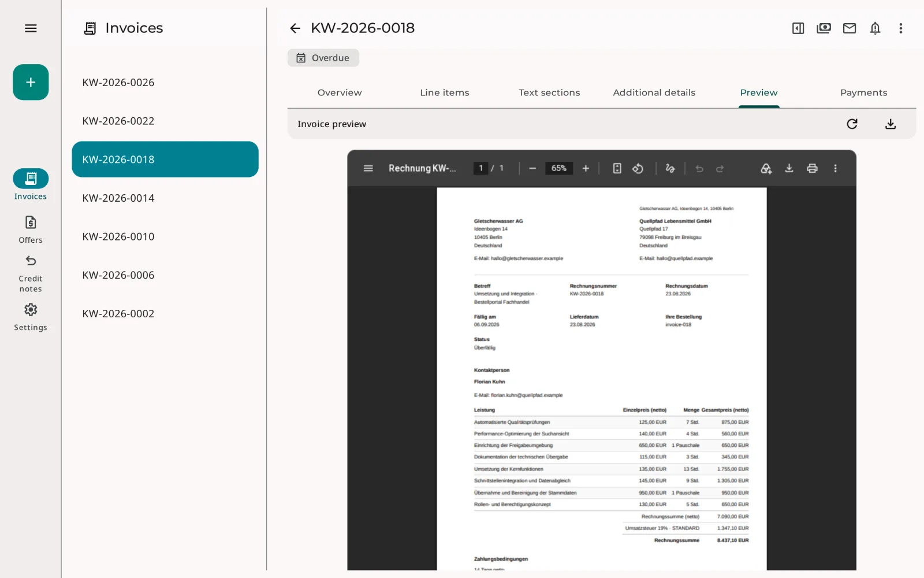Click the fit to page icon
Screen dimensions: 924x578
(617, 168)
